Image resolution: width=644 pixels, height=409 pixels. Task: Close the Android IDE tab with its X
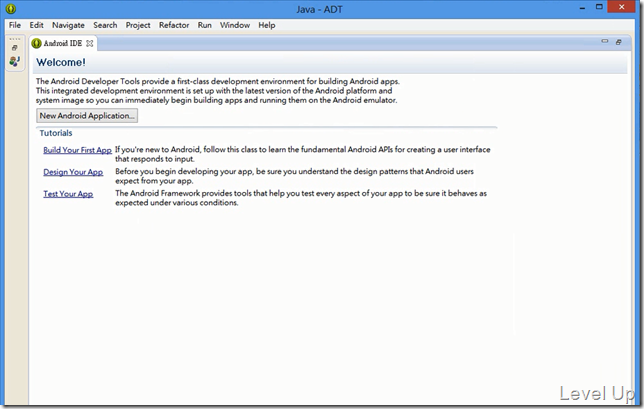[x=90, y=43]
